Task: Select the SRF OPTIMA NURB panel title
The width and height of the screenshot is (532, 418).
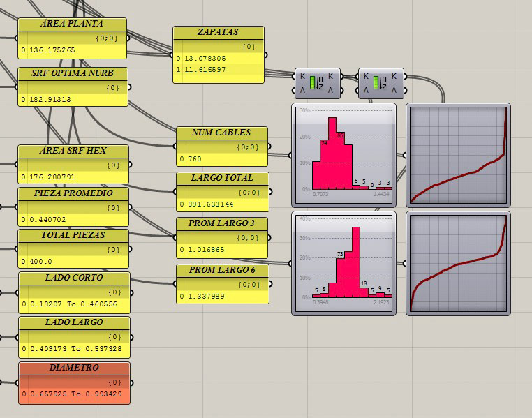Action: click(x=73, y=73)
